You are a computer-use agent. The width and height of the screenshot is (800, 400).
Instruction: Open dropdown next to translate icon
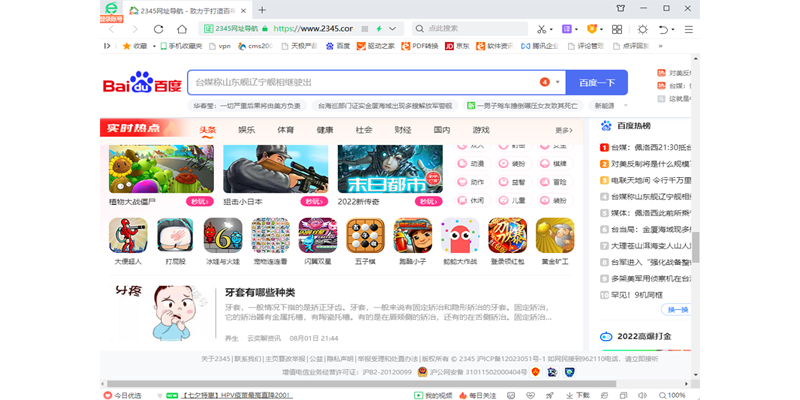[x=577, y=30]
